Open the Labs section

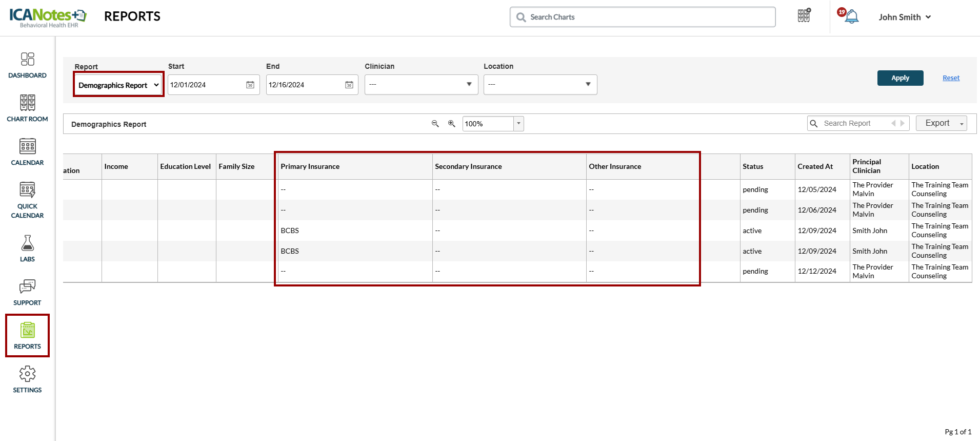tap(27, 248)
